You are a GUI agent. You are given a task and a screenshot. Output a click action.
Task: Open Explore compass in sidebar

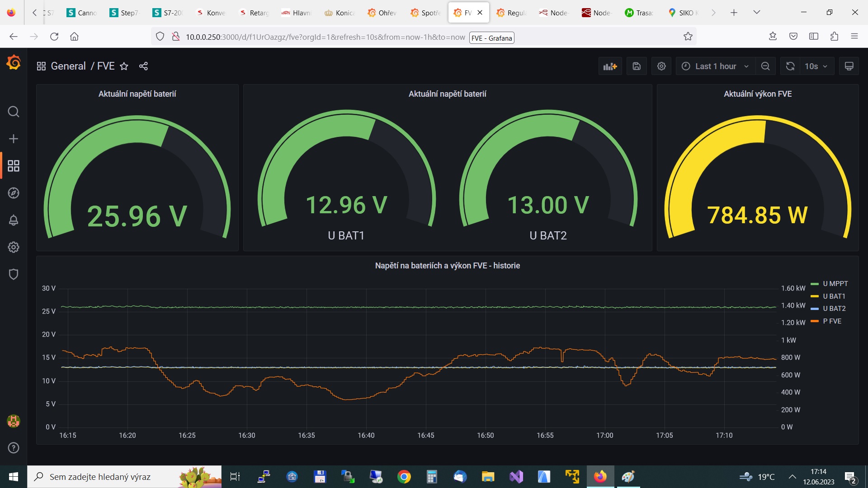14,193
